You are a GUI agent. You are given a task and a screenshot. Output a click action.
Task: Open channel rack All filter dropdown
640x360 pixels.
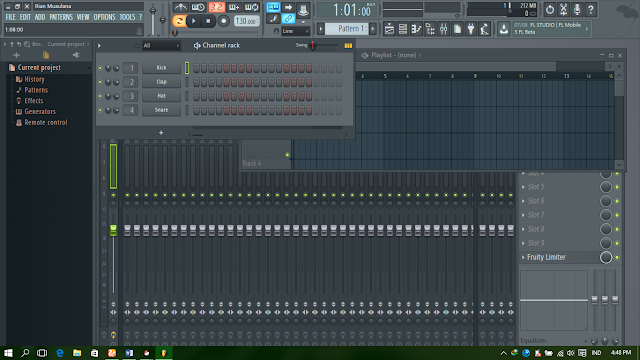[161, 46]
